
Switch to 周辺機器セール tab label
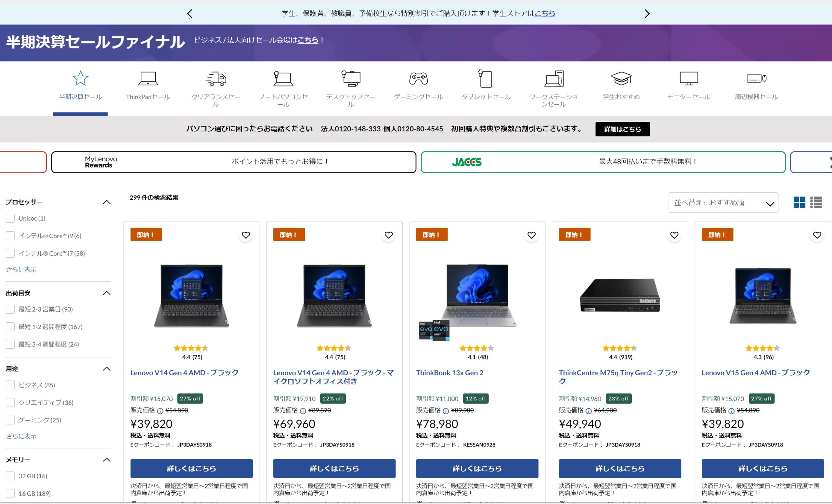coord(756,97)
